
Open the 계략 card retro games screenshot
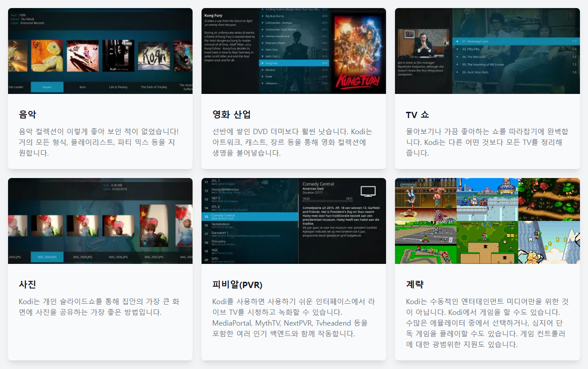pyautogui.click(x=487, y=221)
